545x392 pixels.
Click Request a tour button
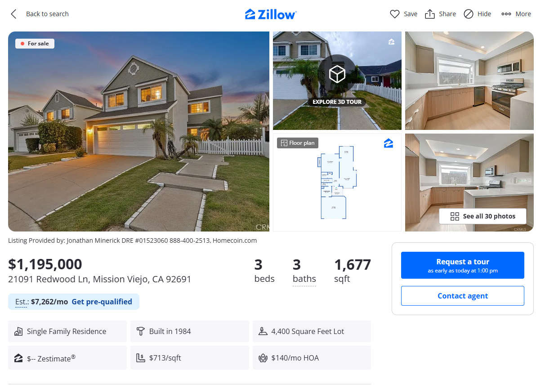click(463, 265)
